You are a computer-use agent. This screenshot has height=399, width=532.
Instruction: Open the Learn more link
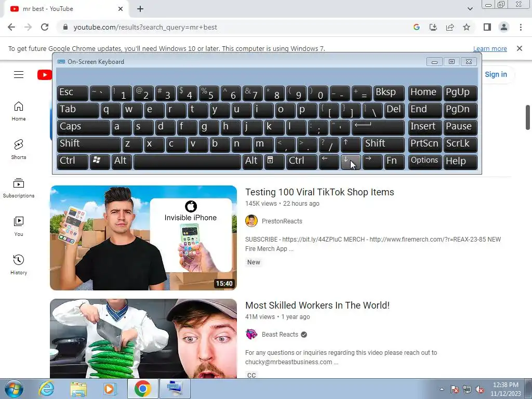point(490,48)
